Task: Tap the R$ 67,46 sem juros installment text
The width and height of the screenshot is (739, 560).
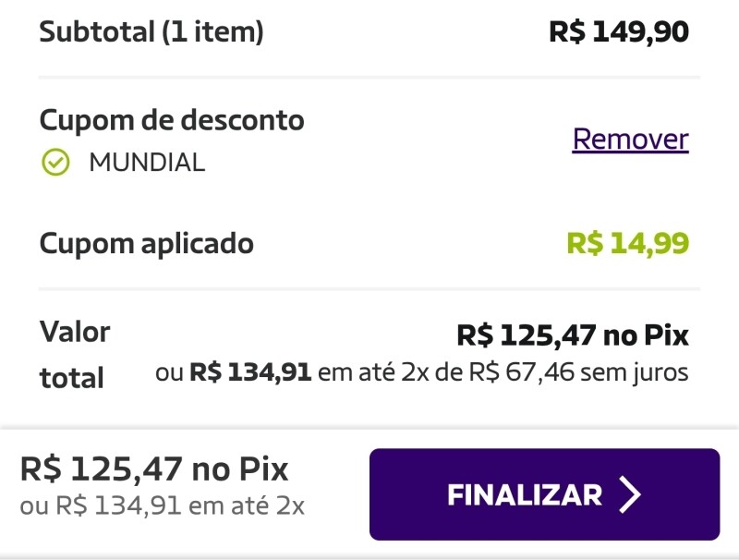Action: tap(579, 373)
